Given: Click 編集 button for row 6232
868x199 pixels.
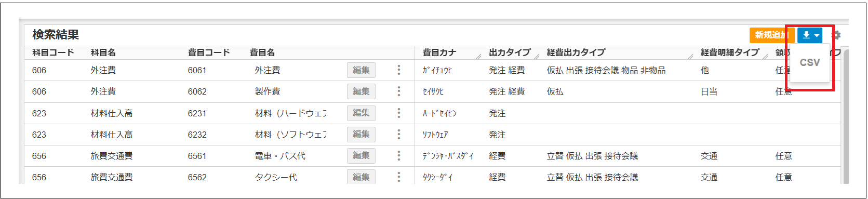Looking at the screenshot, I should [x=361, y=134].
